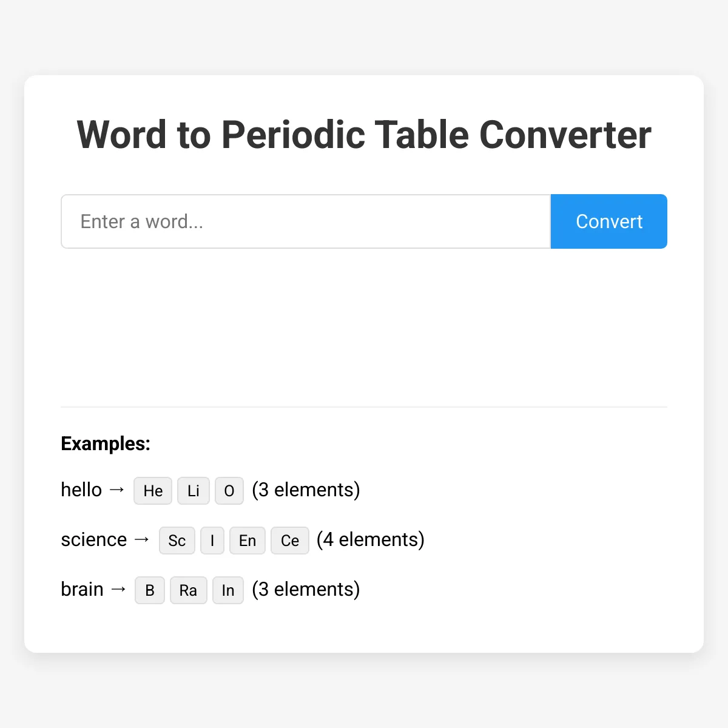This screenshot has height=728, width=728.
Task: Click the B element chip
Action: tap(150, 590)
